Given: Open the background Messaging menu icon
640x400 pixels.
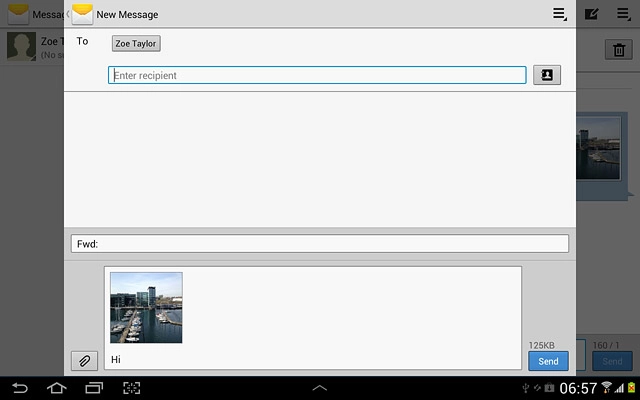Looking at the screenshot, I should tap(624, 14).
